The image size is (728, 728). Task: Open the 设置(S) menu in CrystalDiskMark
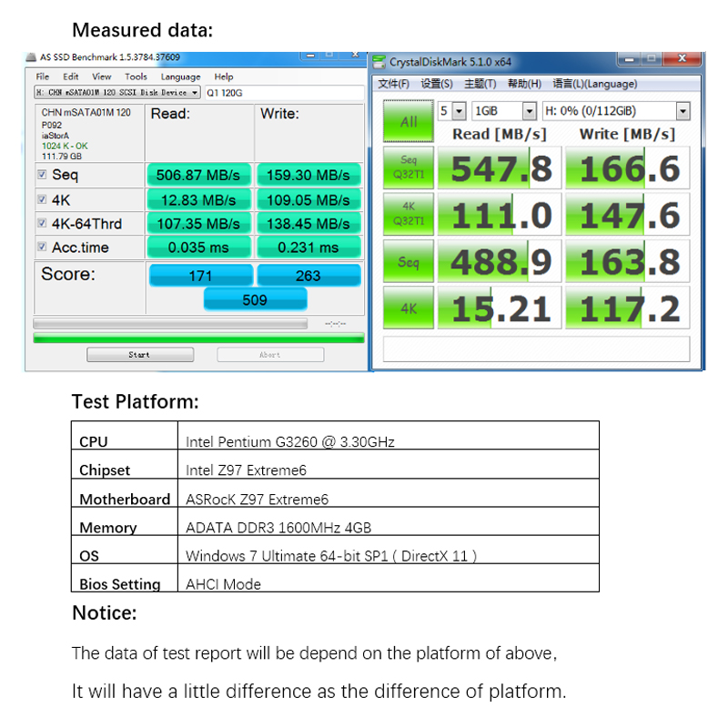[x=437, y=84]
